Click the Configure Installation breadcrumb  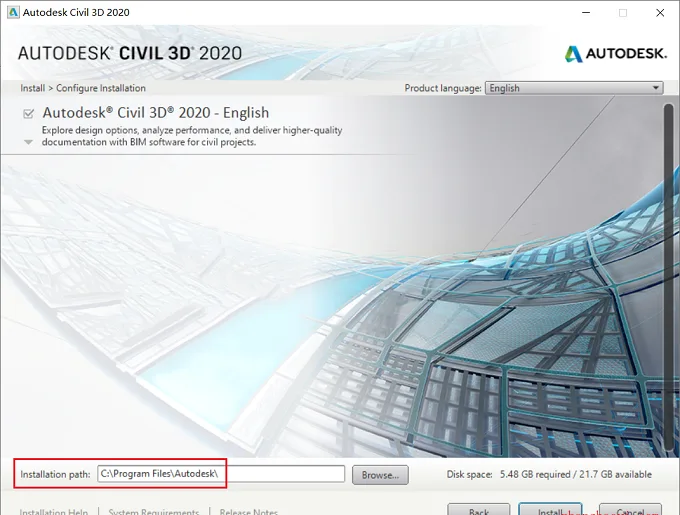point(101,88)
